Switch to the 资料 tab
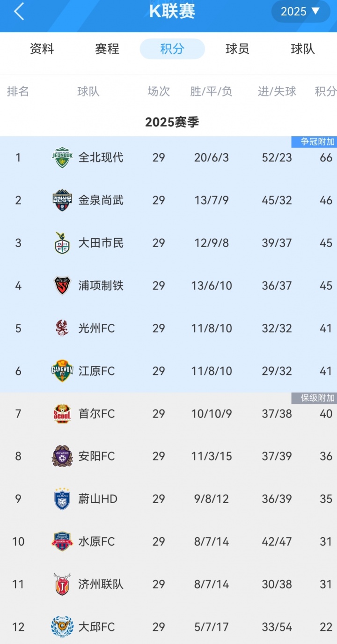Image resolution: width=337 pixels, height=644 pixels. (42, 49)
